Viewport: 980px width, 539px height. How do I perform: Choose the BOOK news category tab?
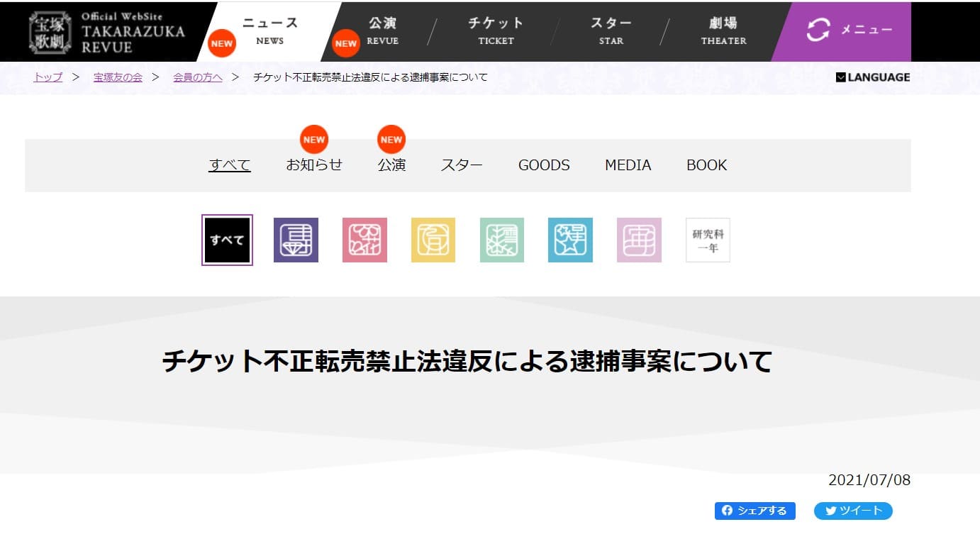pyautogui.click(x=707, y=165)
